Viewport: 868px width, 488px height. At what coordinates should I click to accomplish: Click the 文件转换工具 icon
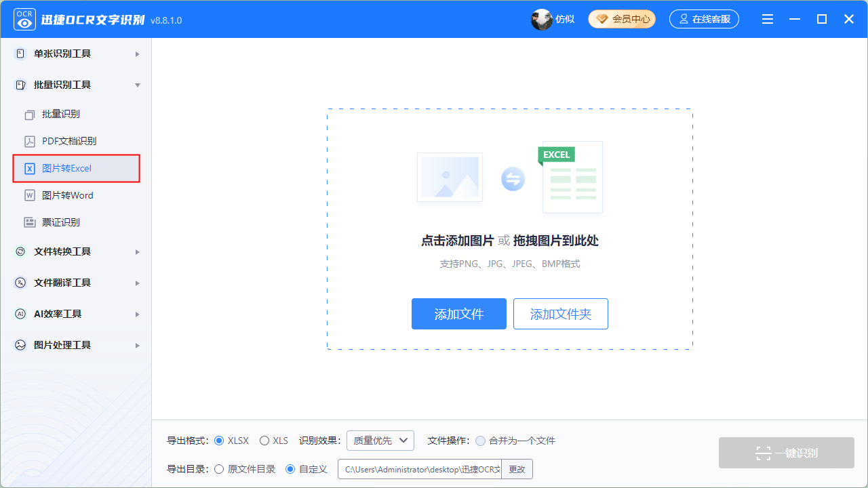[20, 251]
